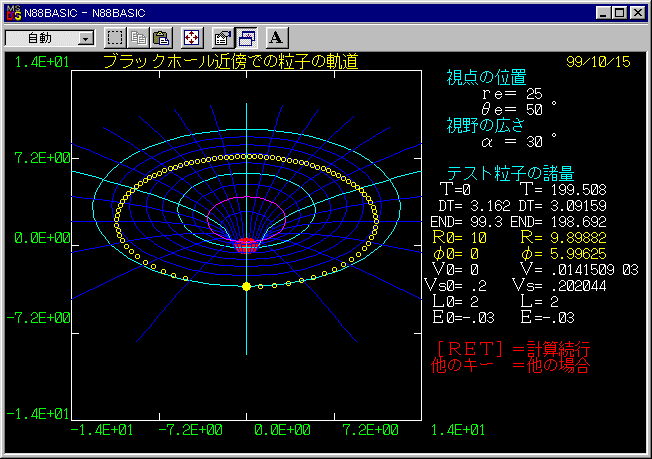
Task: Close the N88BASIC window
Action: point(638,12)
